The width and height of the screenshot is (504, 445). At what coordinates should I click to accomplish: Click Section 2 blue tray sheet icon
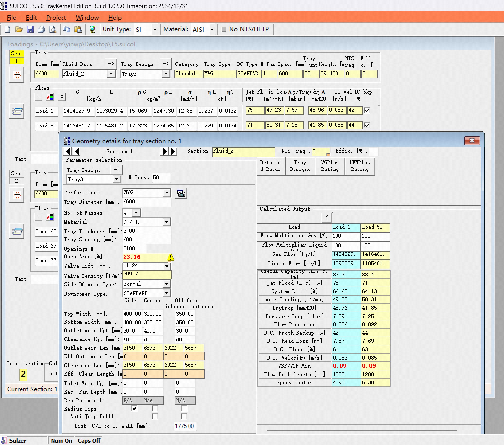(17, 231)
